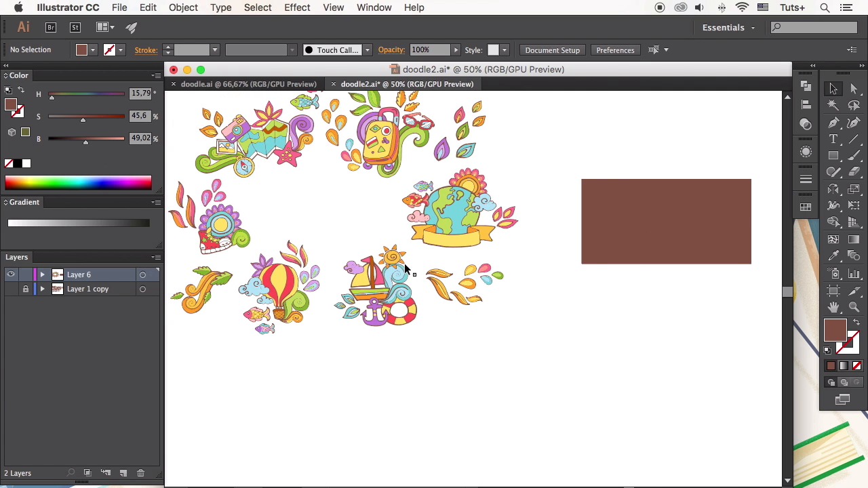The image size is (868, 488).
Task: Show Layer 1 copy via visibility box
Action: pyautogui.click(x=11, y=289)
